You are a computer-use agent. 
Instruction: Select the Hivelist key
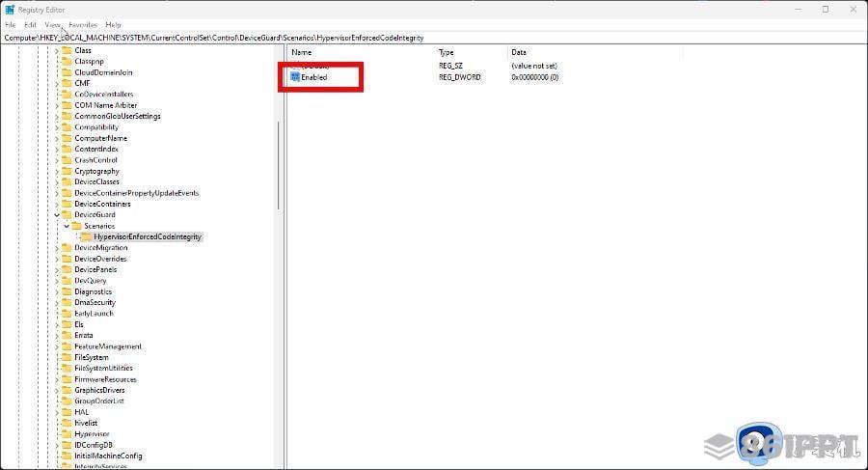[86, 423]
